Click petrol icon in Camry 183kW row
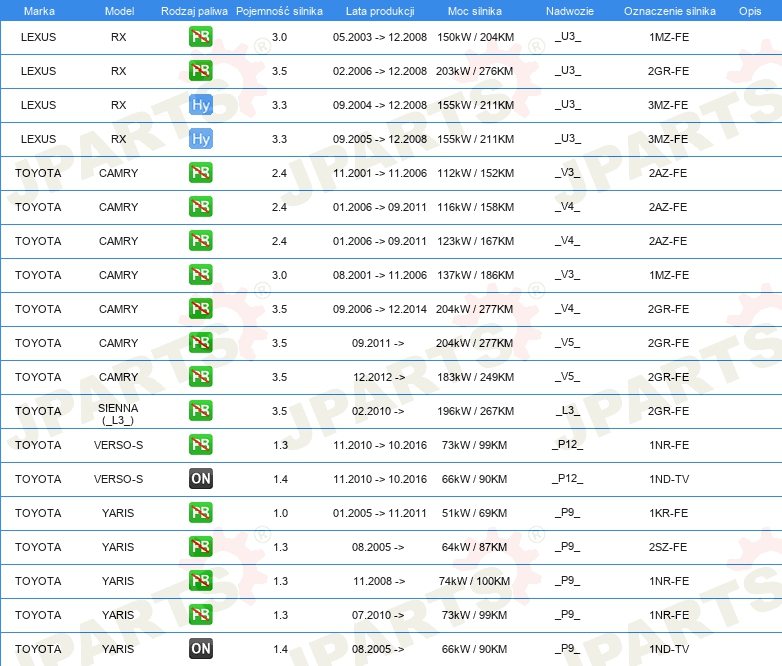 (200, 377)
